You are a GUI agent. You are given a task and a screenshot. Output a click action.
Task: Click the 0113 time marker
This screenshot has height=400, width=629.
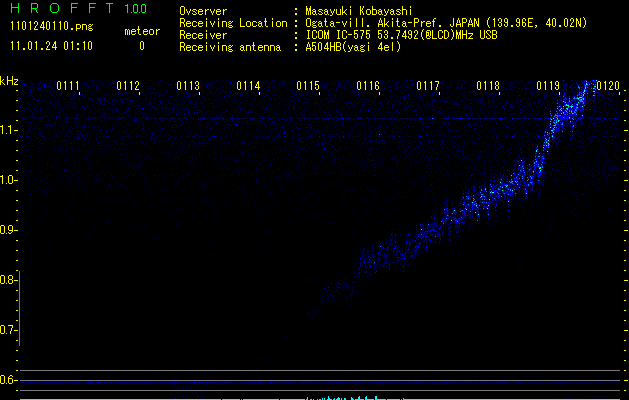point(188,86)
